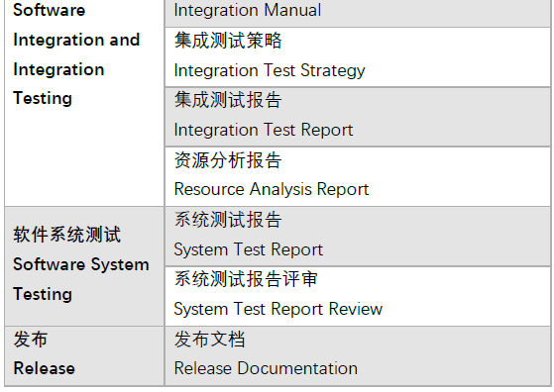Image resolution: width=554 pixels, height=392 pixels.
Task: Select the 发布文档 cell text
Action: coord(209,340)
